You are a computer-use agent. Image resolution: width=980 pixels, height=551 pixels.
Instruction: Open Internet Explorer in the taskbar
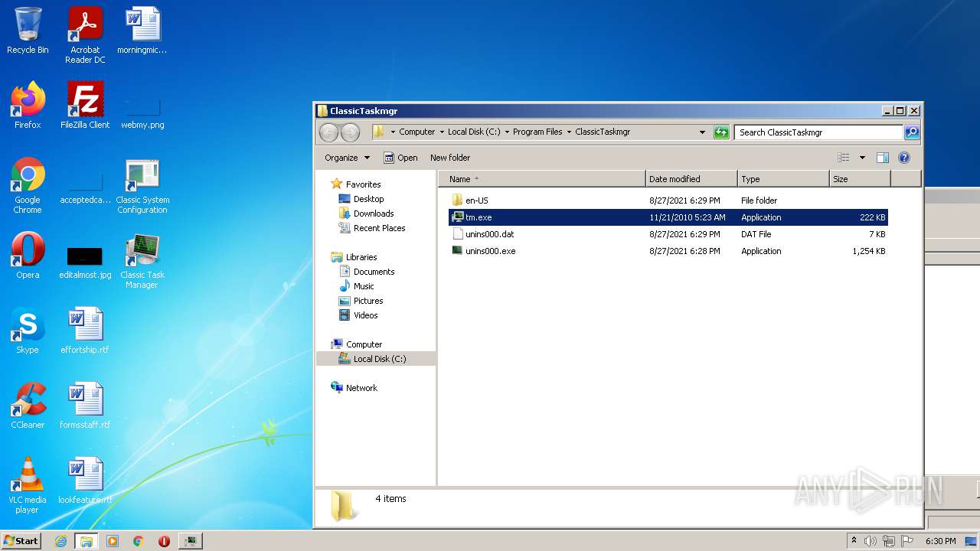coord(61,541)
